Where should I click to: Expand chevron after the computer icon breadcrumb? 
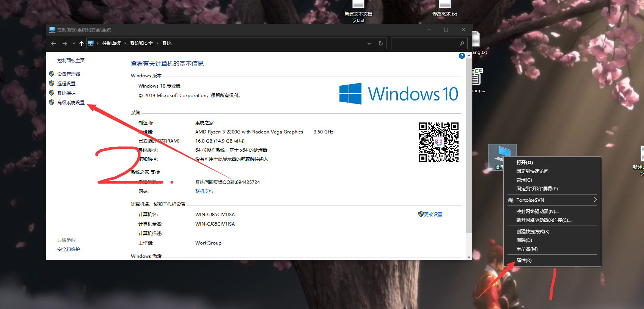tap(97, 43)
